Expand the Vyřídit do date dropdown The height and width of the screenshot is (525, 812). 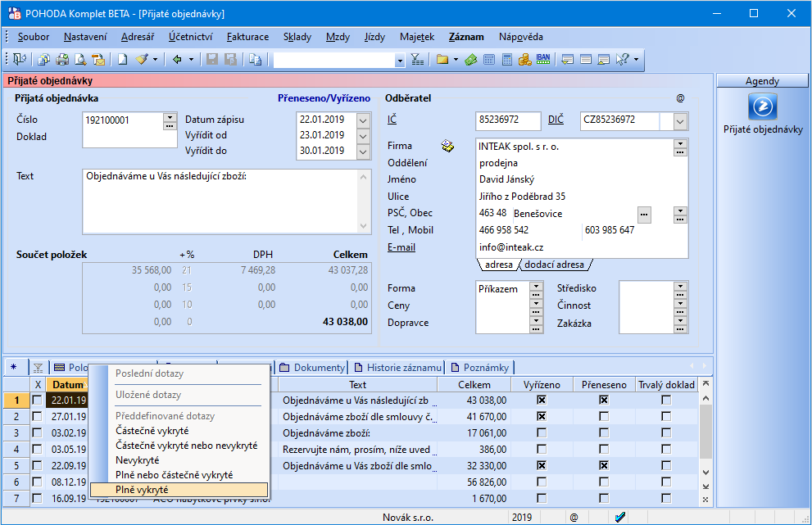(x=364, y=152)
